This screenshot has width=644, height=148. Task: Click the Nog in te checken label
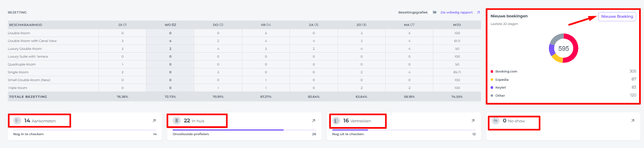29,134
